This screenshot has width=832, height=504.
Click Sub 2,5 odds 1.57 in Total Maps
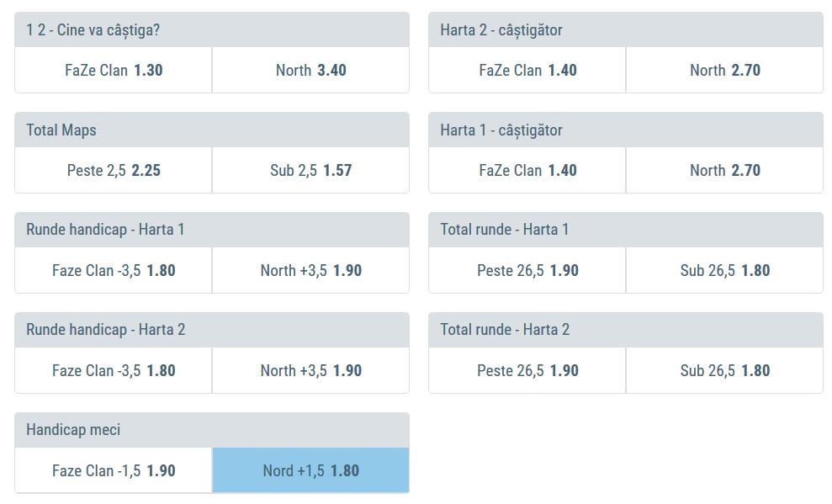(310, 171)
